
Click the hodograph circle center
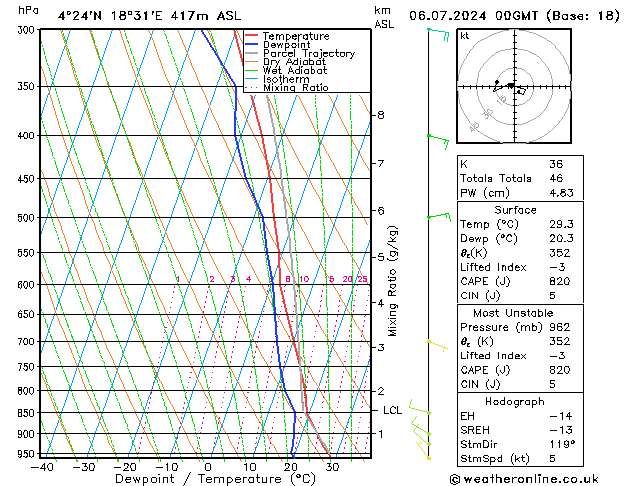[511, 86]
